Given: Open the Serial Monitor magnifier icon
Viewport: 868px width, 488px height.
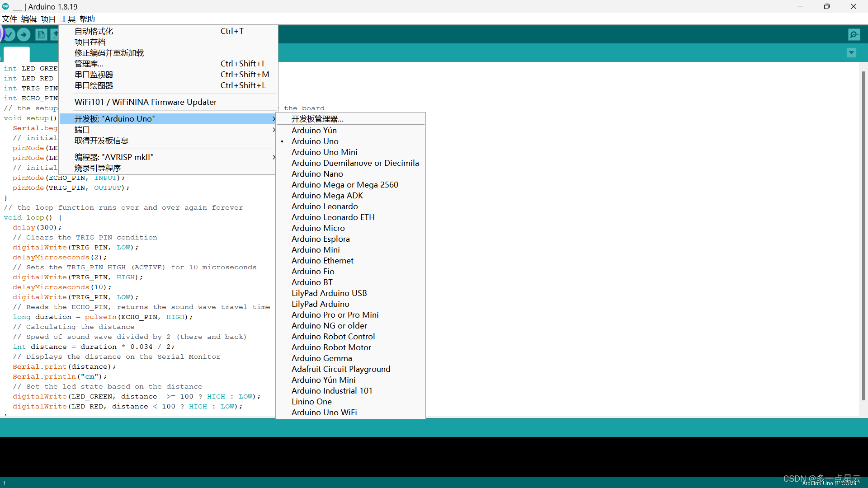Looking at the screenshot, I should pyautogui.click(x=854, y=34).
